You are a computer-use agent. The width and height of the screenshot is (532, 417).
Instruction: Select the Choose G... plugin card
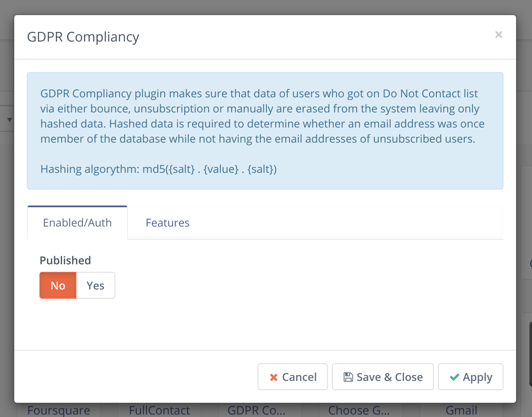[x=359, y=410]
